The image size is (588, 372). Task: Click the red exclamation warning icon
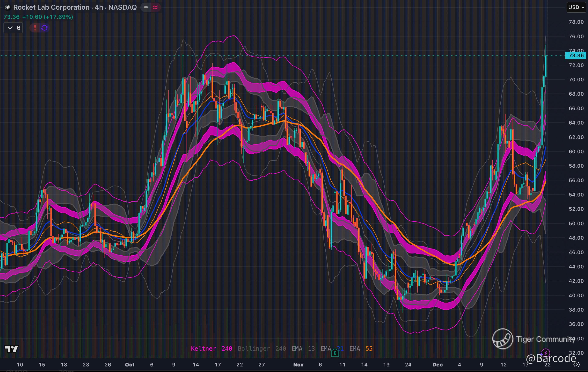click(x=35, y=28)
